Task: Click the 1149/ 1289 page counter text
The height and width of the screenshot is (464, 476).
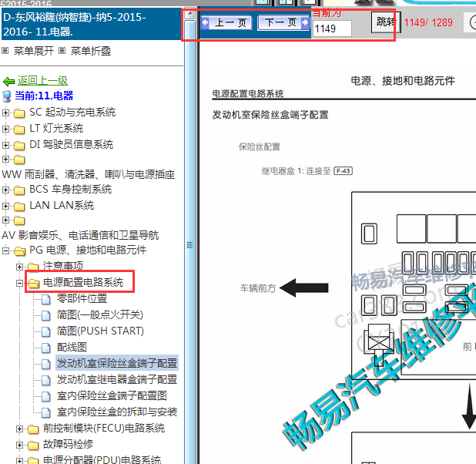Action: click(x=428, y=22)
